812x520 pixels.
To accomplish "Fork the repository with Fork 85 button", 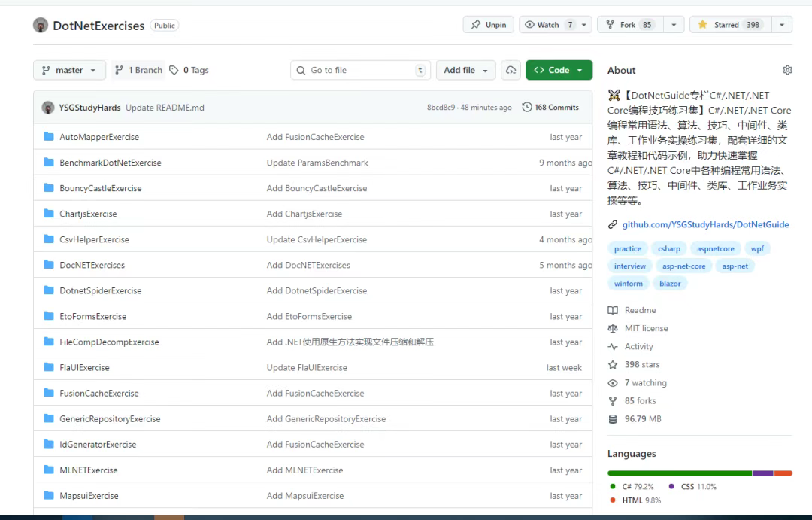I will [630, 24].
